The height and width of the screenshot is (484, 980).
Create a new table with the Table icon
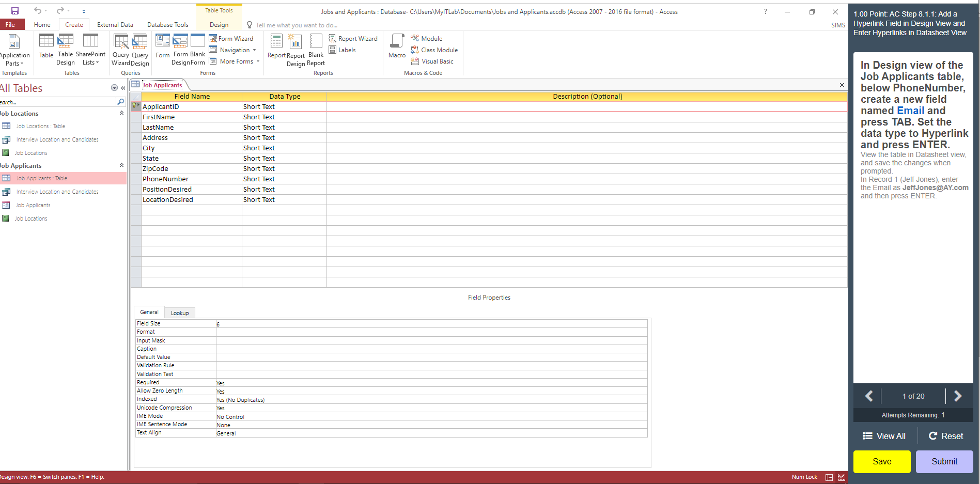[46, 46]
